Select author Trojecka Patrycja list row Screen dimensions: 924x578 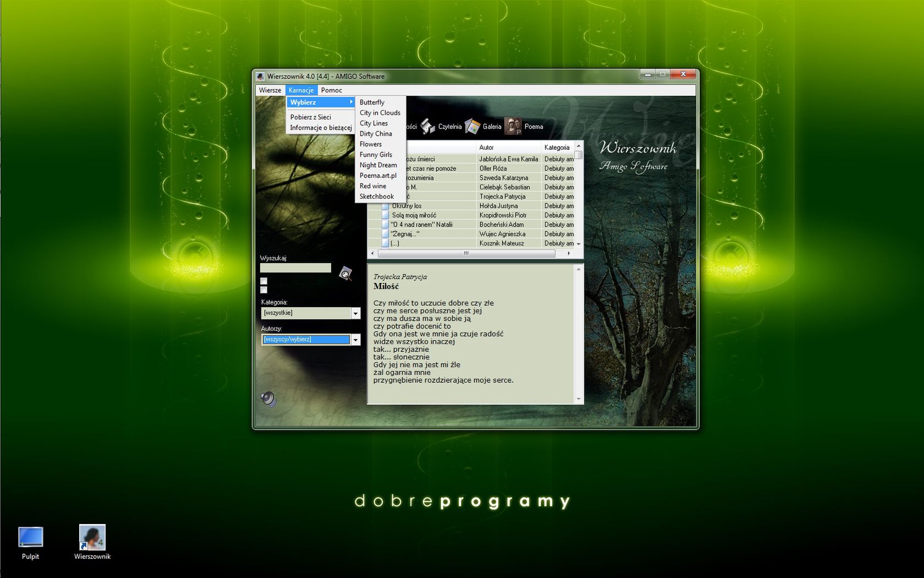[x=508, y=197]
